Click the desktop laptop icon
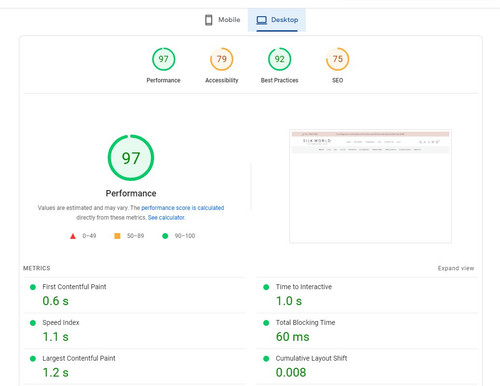 click(x=262, y=20)
